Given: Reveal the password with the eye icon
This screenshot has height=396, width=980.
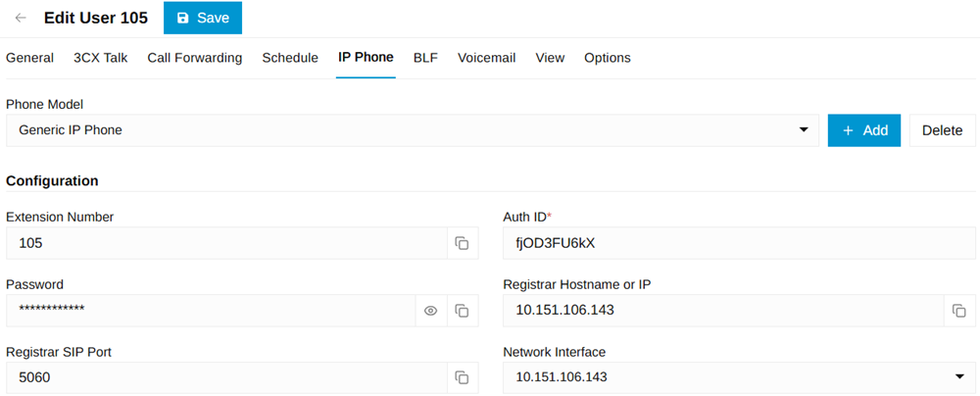Looking at the screenshot, I should [430, 311].
